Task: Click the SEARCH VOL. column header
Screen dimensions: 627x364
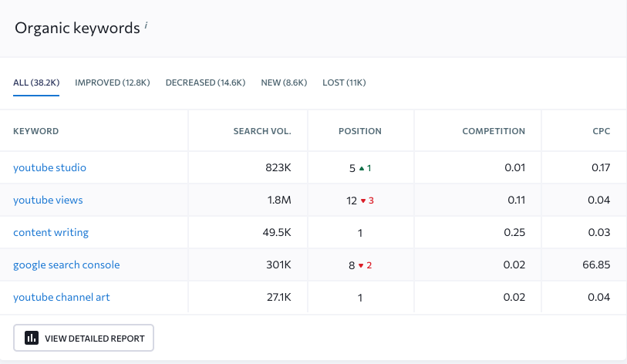Action: pos(262,131)
